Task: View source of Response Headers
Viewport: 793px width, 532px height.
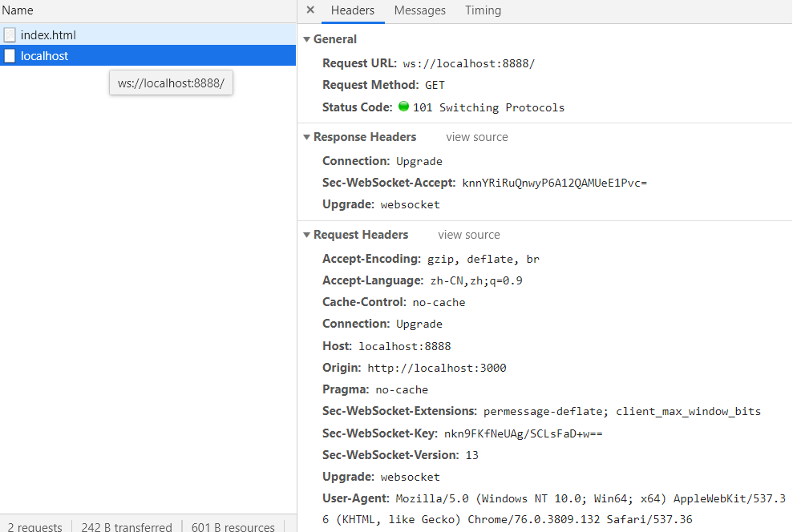Action: coord(476,137)
